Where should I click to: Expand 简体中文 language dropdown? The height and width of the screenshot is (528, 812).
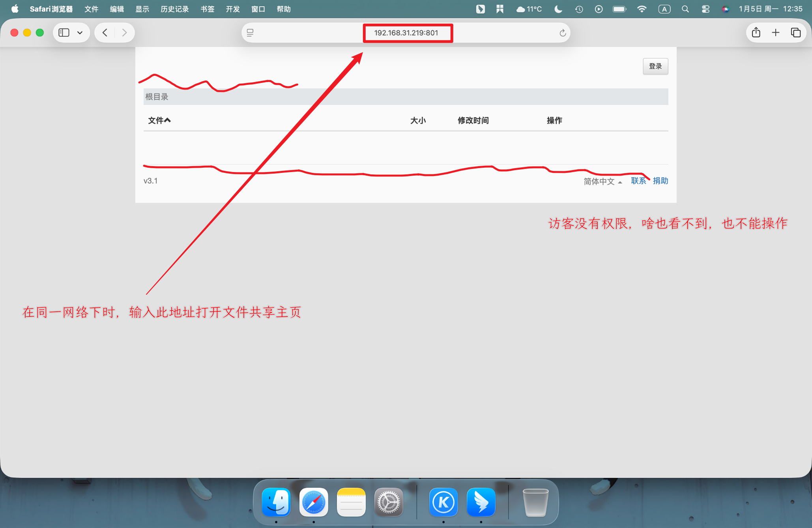click(602, 181)
